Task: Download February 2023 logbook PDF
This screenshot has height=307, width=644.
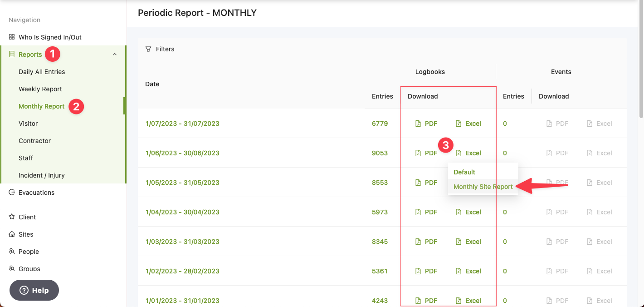Action: coord(426,271)
